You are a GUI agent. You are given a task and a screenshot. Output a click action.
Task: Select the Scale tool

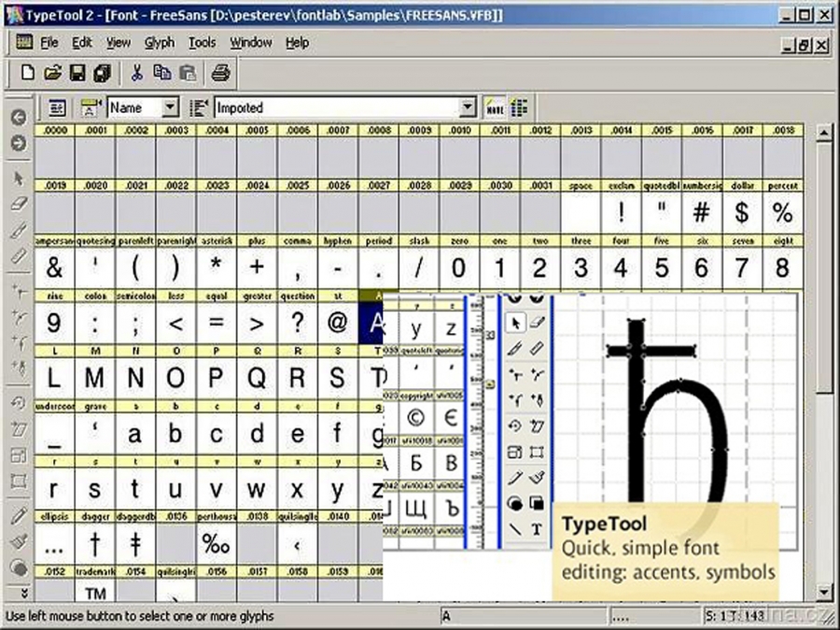click(19, 455)
